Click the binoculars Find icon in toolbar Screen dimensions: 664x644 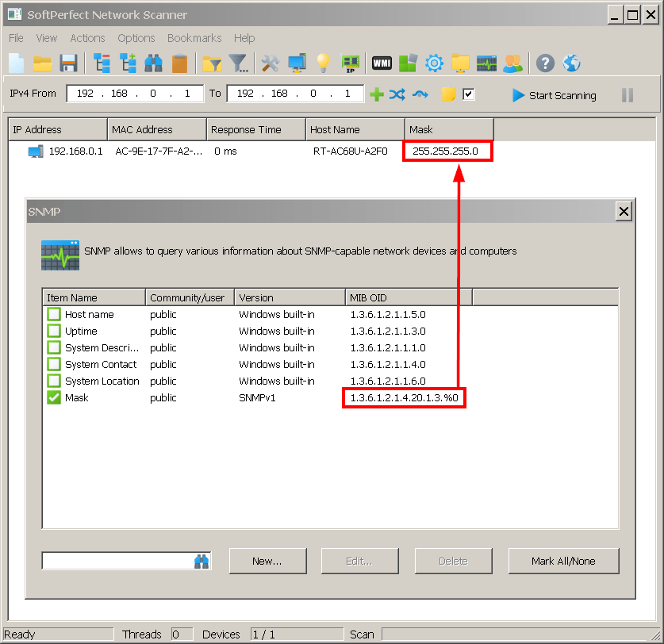[x=153, y=63]
